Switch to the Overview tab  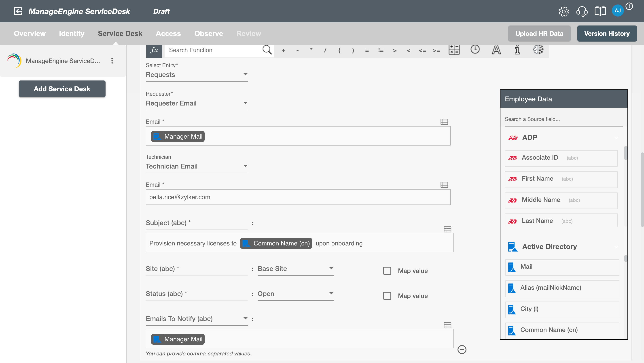[30, 34]
